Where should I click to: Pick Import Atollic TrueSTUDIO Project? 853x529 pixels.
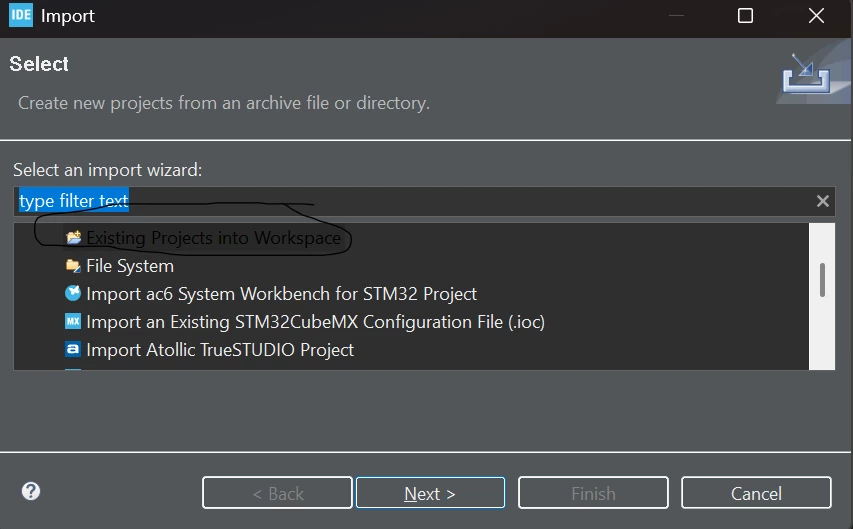(x=220, y=350)
